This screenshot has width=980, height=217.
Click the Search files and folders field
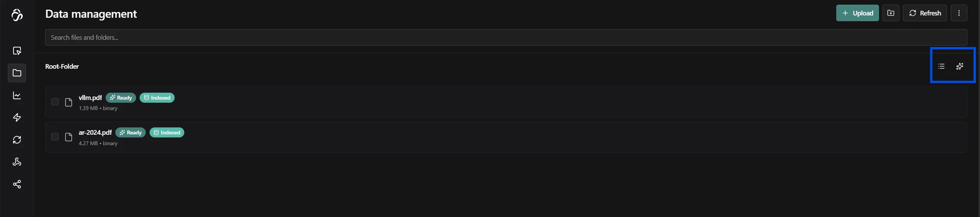click(506, 37)
